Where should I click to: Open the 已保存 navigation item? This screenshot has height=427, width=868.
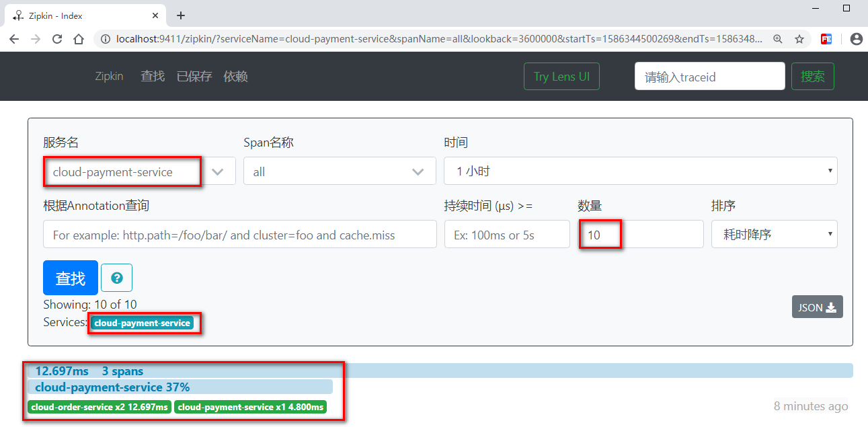(194, 77)
